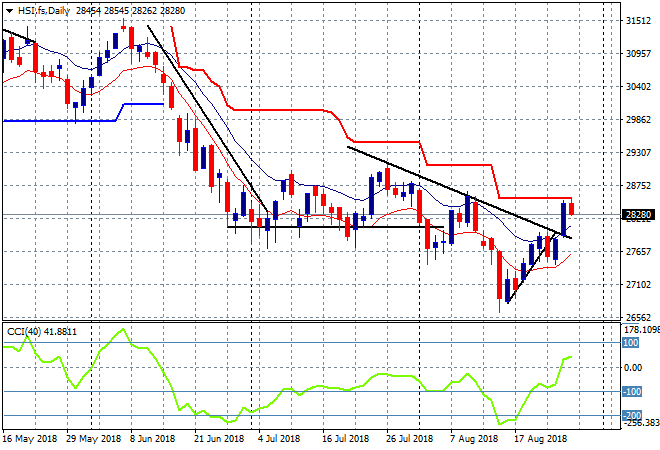Click the 26 Jul 2018 date label
The height and width of the screenshot is (450, 660).
tap(409, 439)
